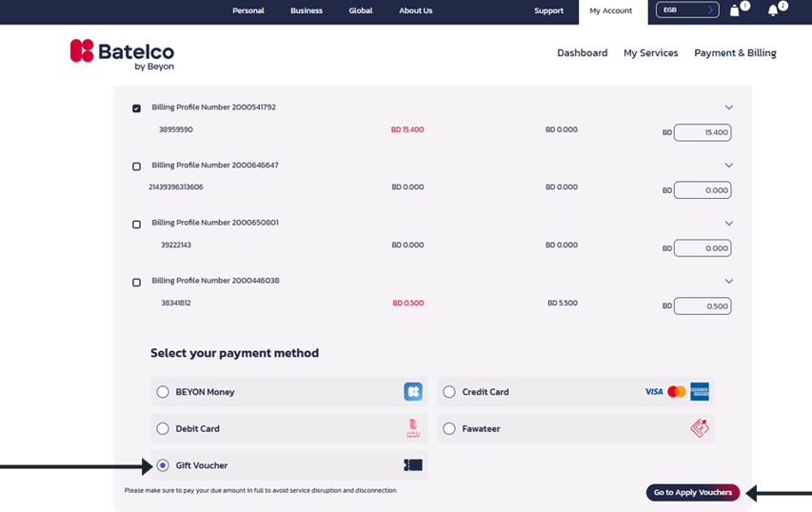The height and width of the screenshot is (512, 812).
Task: Click Billing Profile Number 2000650801 label
Action: (x=215, y=223)
